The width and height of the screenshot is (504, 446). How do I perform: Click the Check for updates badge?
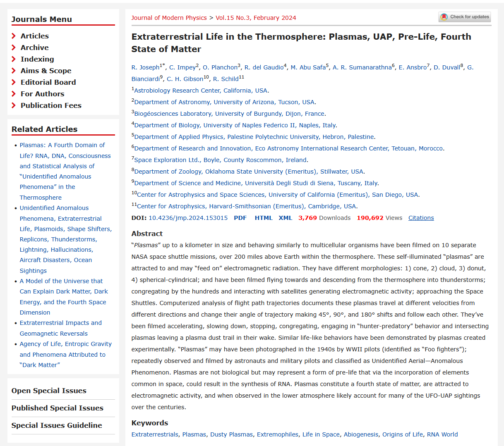[x=464, y=17]
